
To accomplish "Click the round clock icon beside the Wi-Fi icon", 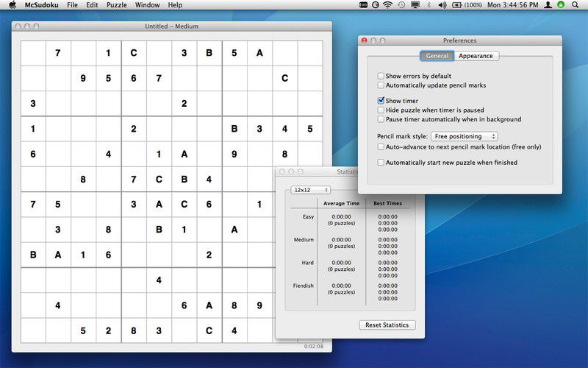I will (x=376, y=5).
